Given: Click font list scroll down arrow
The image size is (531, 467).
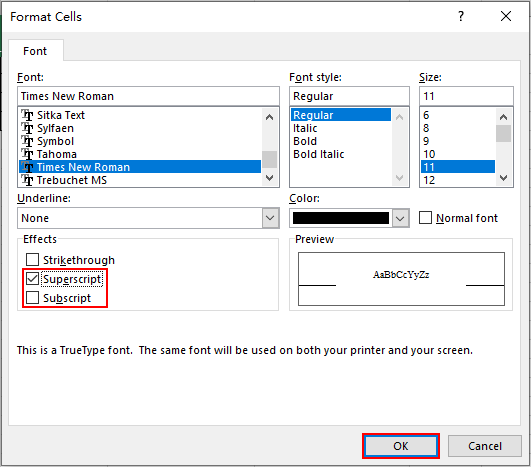Looking at the screenshot, I should coord(270,178).
